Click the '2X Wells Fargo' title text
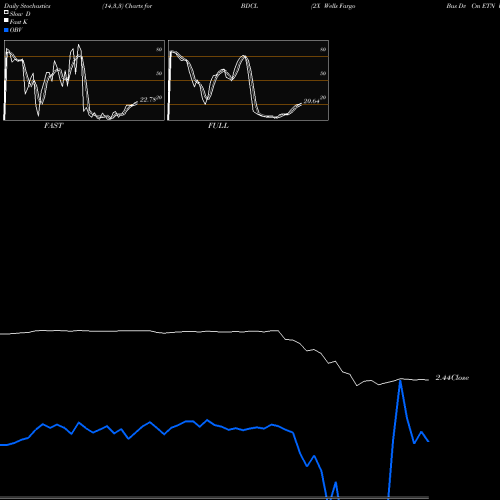Screen dimensions: 500x500 pyautogui.click(x=333, y=6)
